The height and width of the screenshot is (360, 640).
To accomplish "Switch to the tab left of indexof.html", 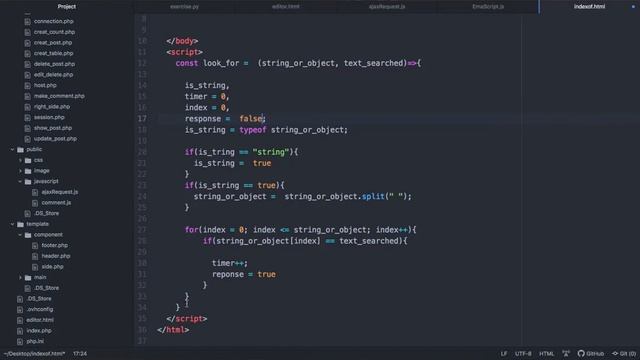I will pos(488,7).
